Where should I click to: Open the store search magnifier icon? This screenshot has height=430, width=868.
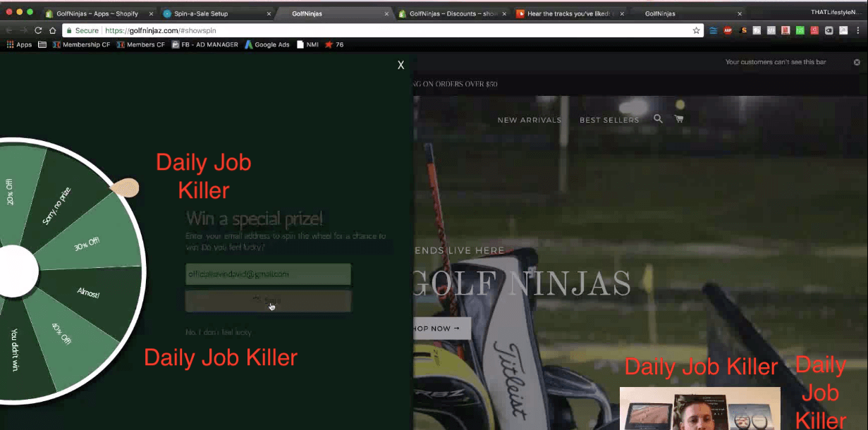(658, 119)
